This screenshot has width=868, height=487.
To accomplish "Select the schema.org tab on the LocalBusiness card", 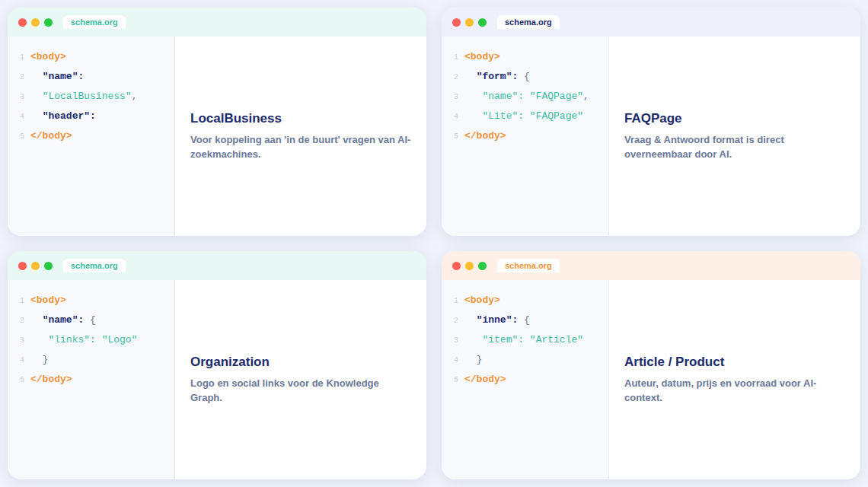I will (94, 22).
